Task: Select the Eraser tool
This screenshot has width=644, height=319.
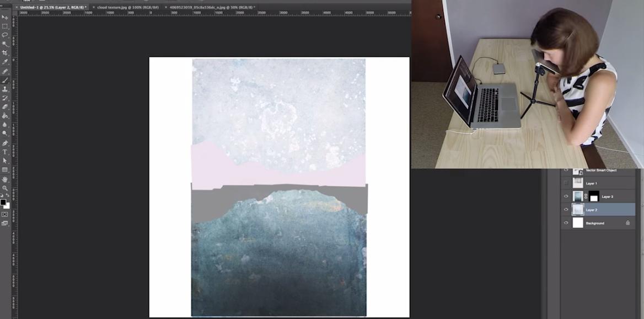Action: tap(5, 107)
